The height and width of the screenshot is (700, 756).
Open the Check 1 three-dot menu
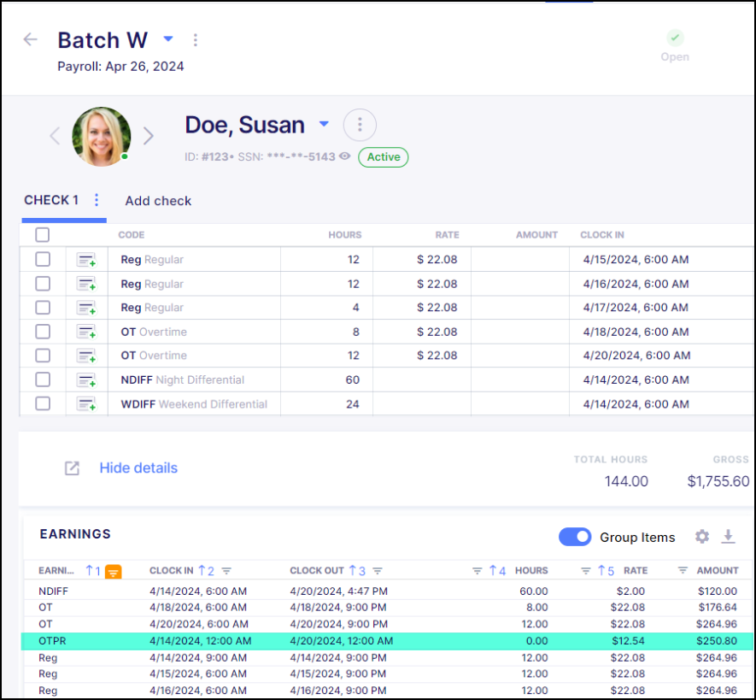[97, 200]
